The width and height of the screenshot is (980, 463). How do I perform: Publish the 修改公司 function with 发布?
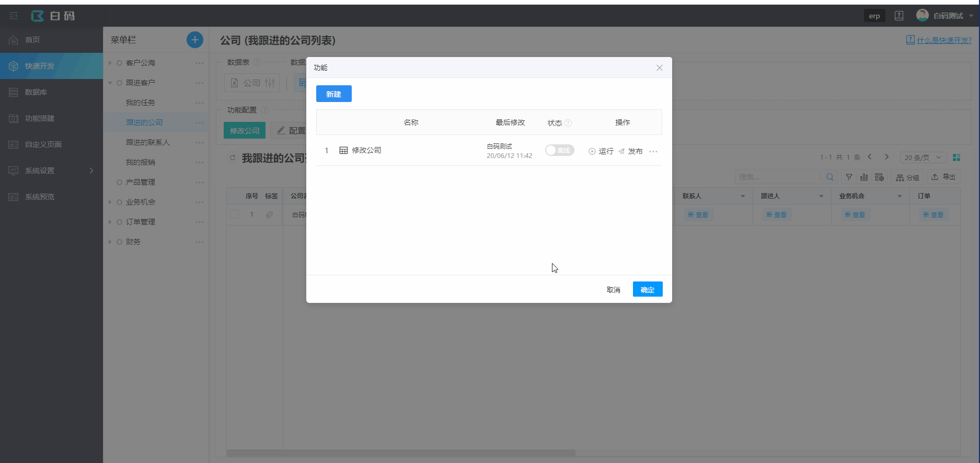630,151
